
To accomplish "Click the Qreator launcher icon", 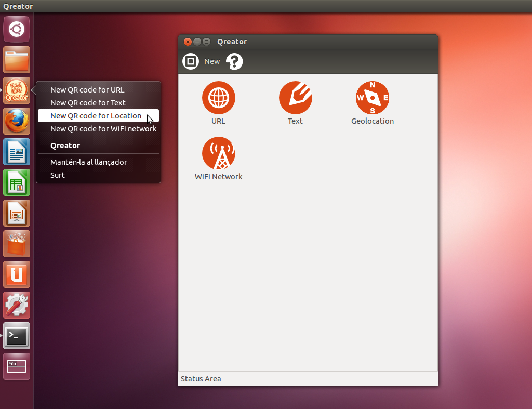I will [17, 90].
